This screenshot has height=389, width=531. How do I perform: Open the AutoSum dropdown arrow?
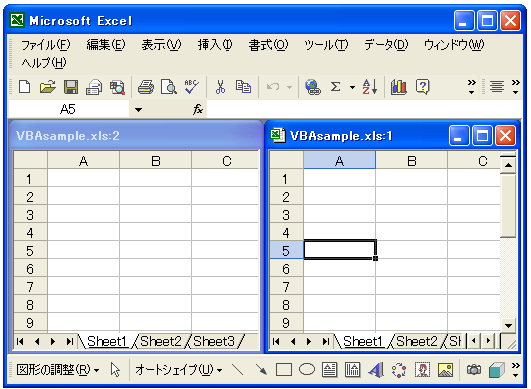[353, 87]
